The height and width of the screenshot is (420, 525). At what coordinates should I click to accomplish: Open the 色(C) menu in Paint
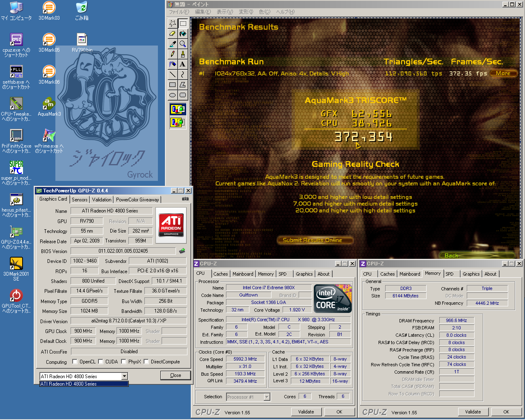pyautogui.click(x=265, y=12)
